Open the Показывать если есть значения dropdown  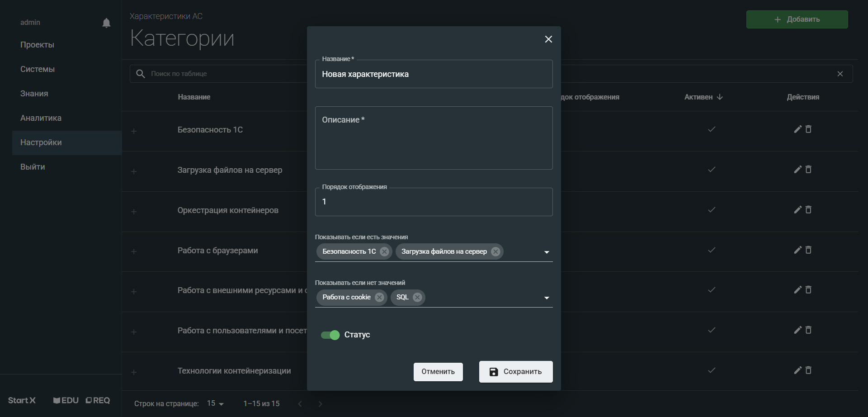tap(547, 252)
